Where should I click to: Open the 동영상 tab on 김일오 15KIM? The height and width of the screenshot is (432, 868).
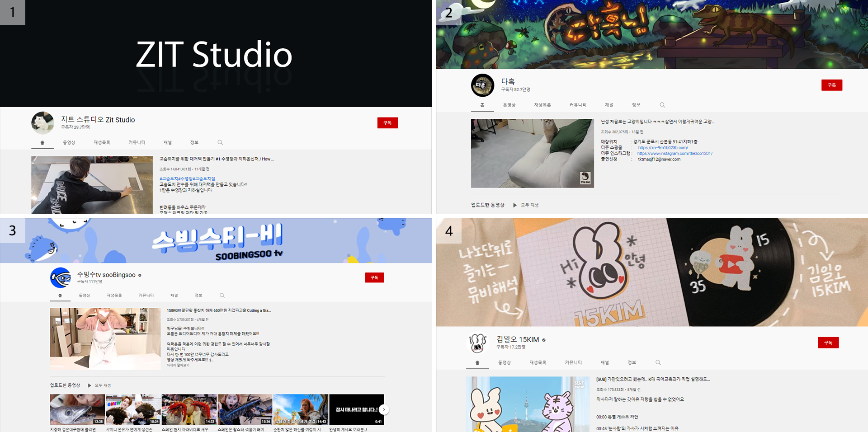click(505, 362)
